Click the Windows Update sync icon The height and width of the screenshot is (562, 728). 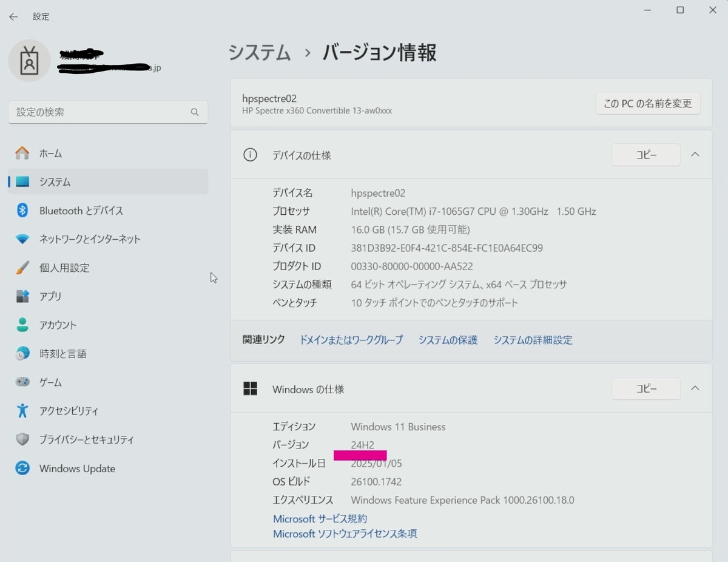pyautogui.click(x=22, y=469)
